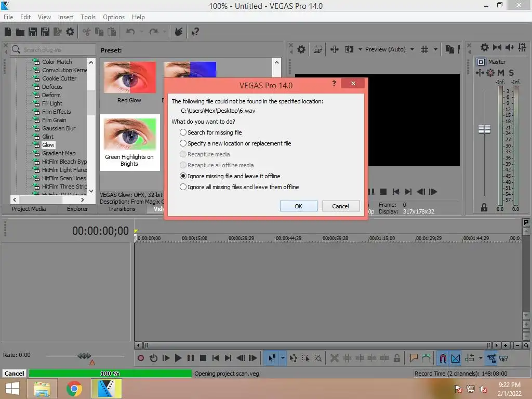This screenshot has height=399, width=532.
Task: Click the Cut scissors icon
Action: (x=87, y=32)
